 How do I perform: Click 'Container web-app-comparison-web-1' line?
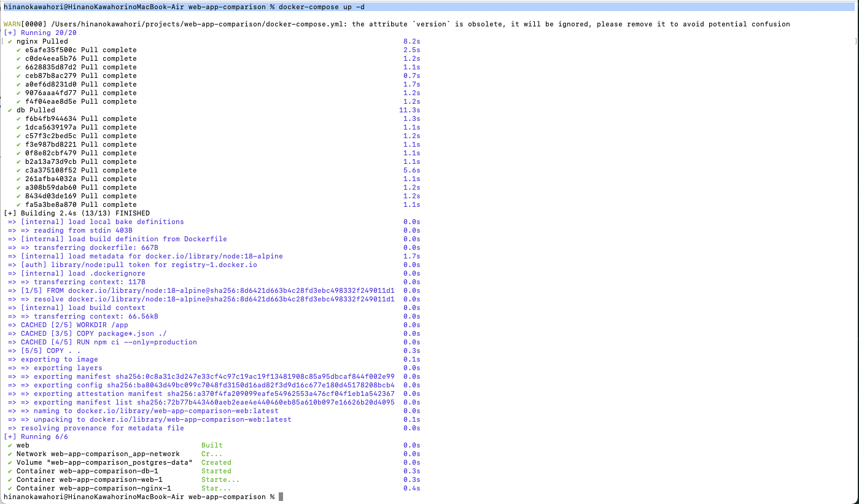click(x=90, y=479)
